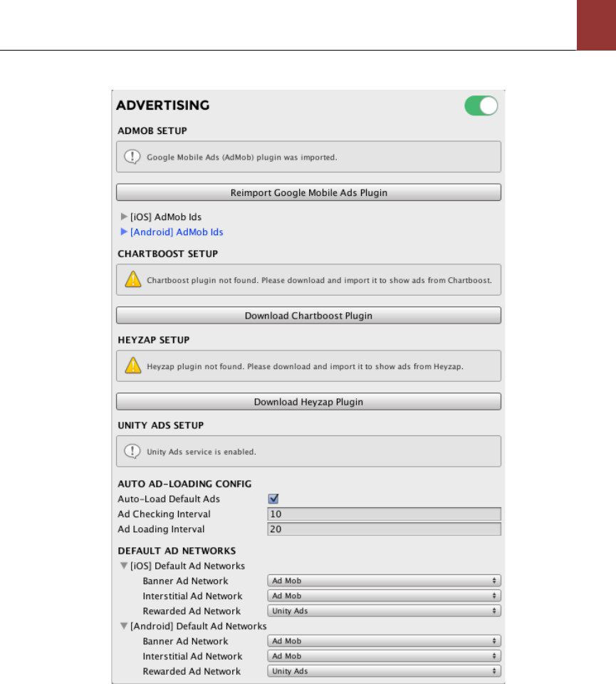The image size is (616, 684).
Task: Click the UNITY ADS SETUP section label
Action: (x=160, y=425)
